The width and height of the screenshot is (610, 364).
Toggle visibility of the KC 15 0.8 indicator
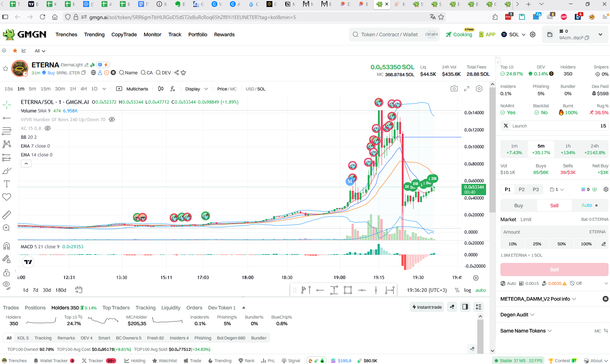pyautogui.click(x=47, y=128)
